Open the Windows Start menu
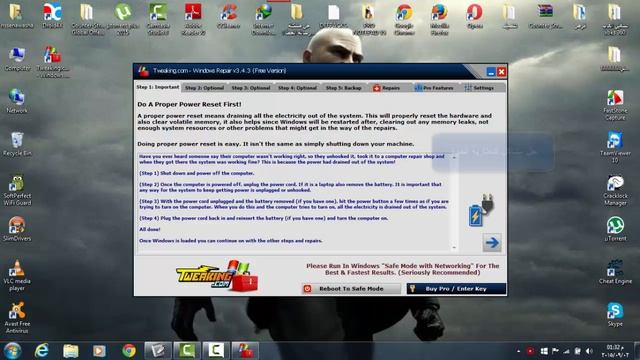Viewport: 640px width, 360px height. pos(12,351)
